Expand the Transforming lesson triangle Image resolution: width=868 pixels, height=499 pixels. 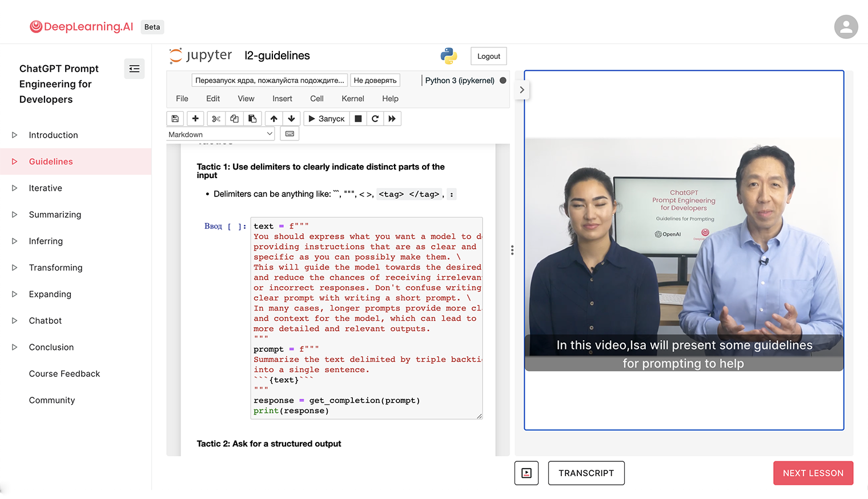point(15,268)
